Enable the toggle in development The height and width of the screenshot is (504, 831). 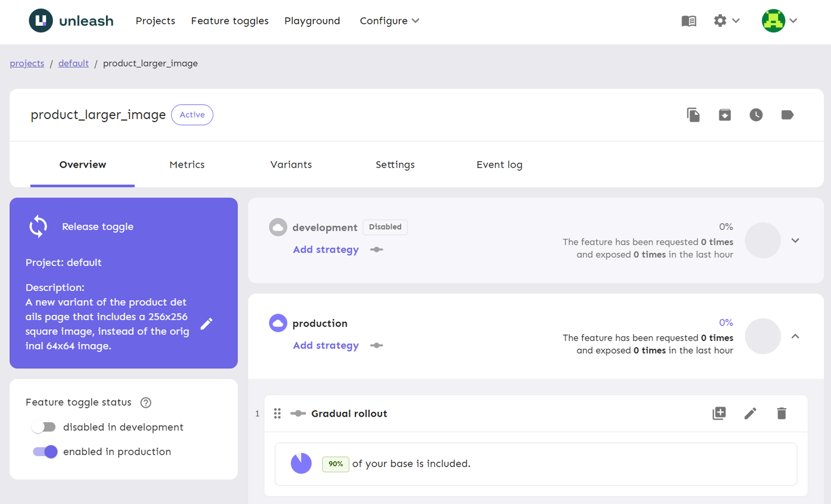point(44,427)
